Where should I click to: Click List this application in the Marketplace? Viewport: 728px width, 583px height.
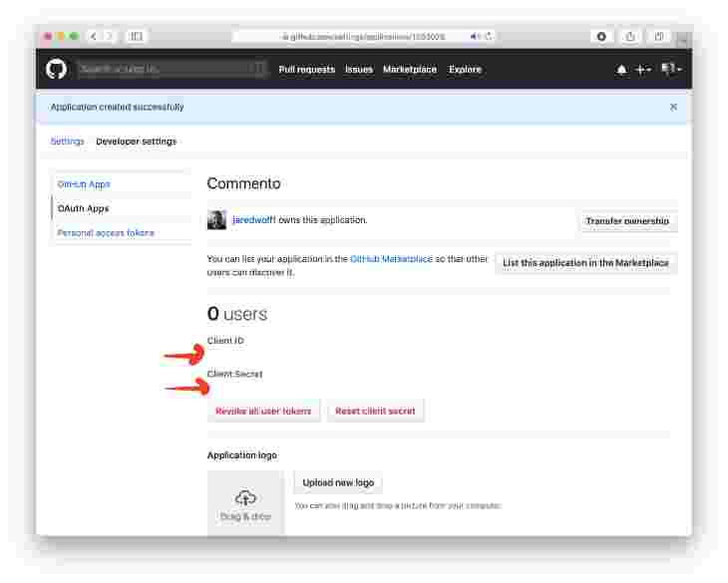pos(585,263)
